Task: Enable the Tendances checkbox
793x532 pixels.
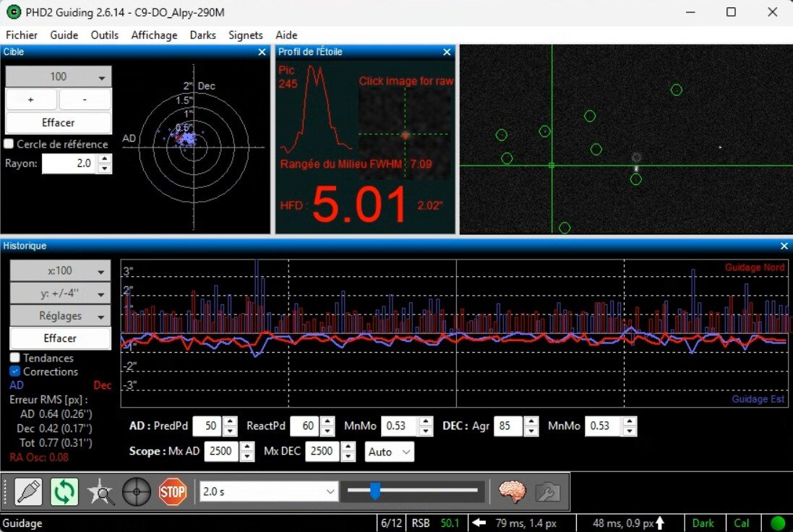Action: pyautogui.click(x=14, y=358)
